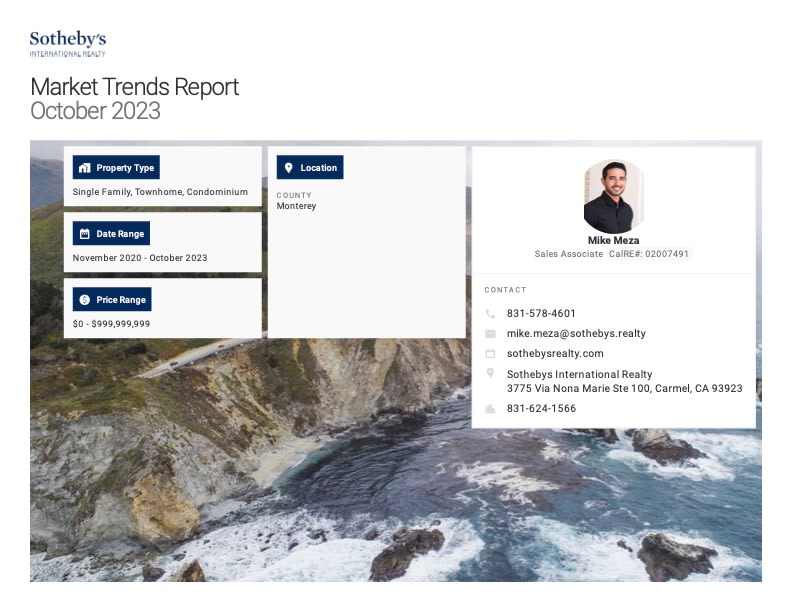Viewport: 792px width, 612px height.
Task: Click the October 2023 subtitle
Action: click(95, 111)
